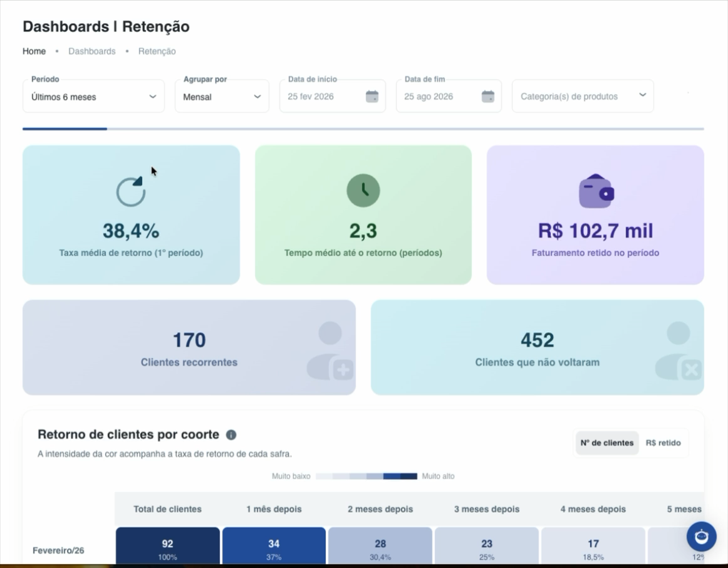Viewport: 728px width, 568px height.
Task: Open the Agrupar por Mensal dropdown
Action: point(222,96)
